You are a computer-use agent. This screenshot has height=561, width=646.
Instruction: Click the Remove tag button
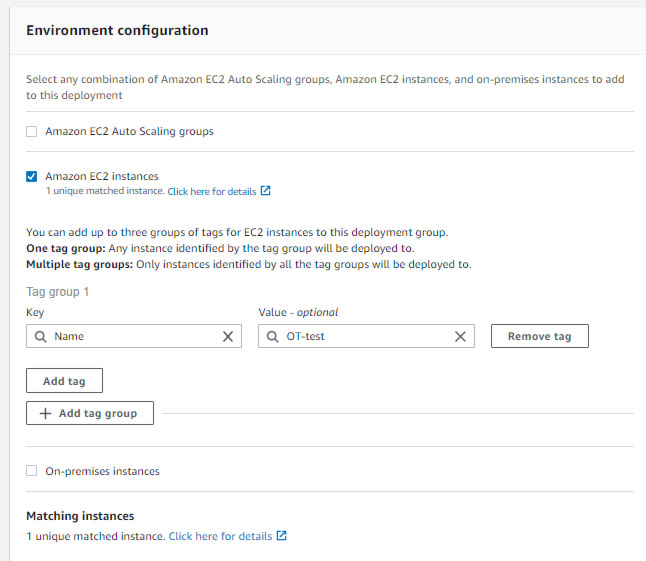pos(540,336)
